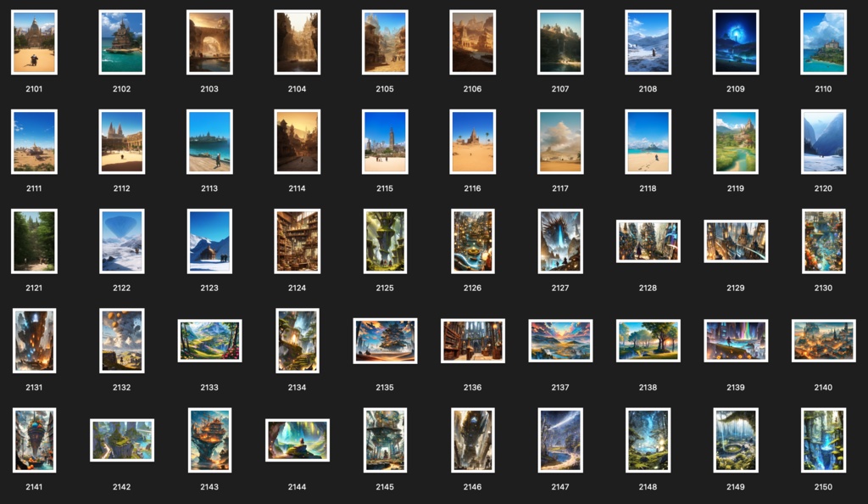Select thumbnail of image 2149
Image resolution: width=868 pixels, height=504 pixels.
736,440
